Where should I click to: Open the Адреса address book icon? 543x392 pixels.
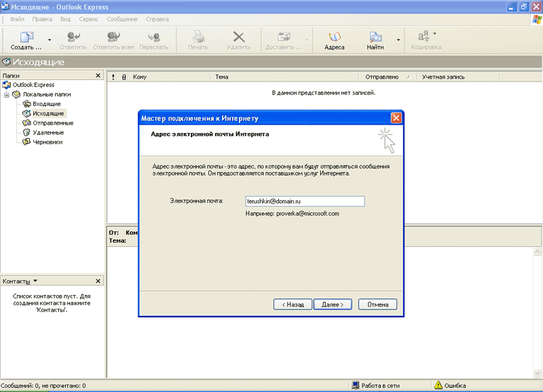[x=335, y=37]
